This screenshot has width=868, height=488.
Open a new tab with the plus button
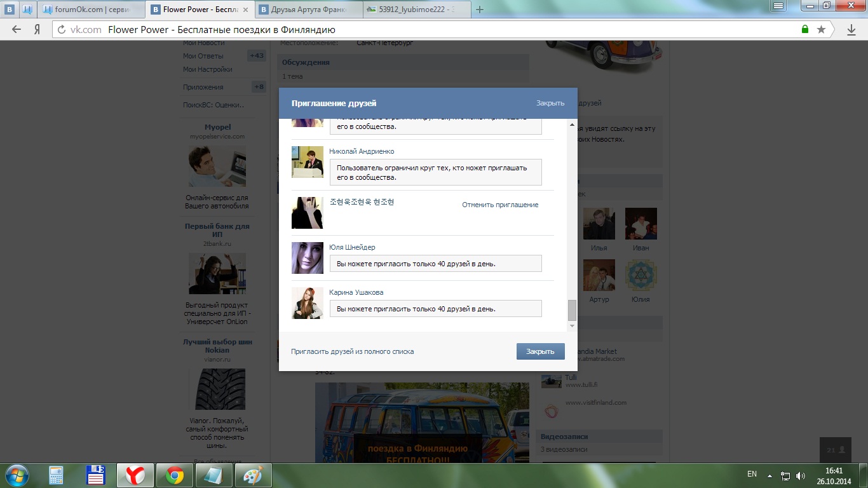click(480, 10)
